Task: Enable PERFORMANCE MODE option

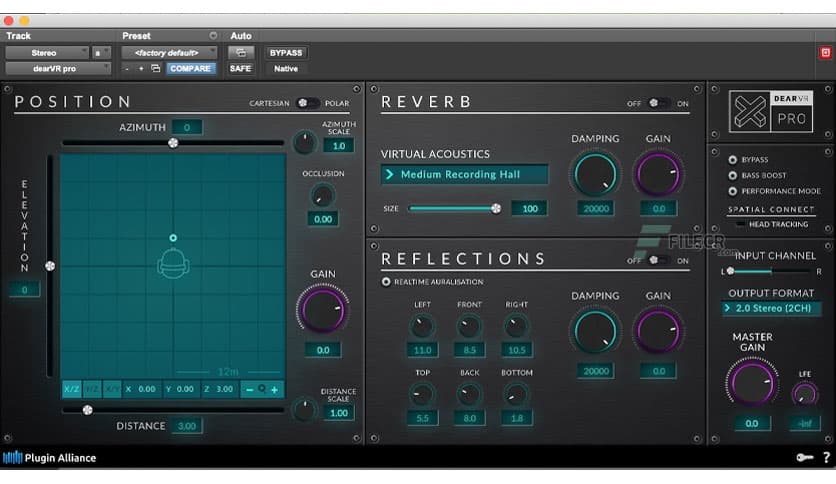Action: click(733, 191)
